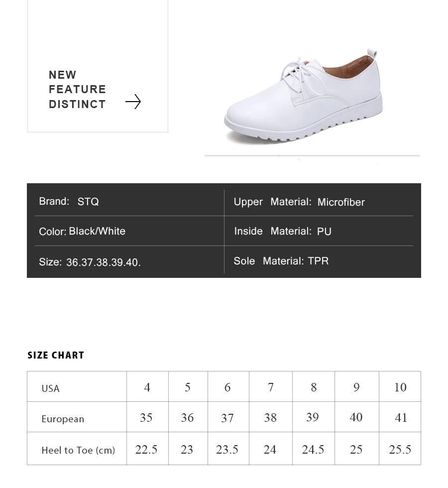This screenshot has height=488, width=448.
Task: Select USA size 4 cell
Action: click(147, 387)
